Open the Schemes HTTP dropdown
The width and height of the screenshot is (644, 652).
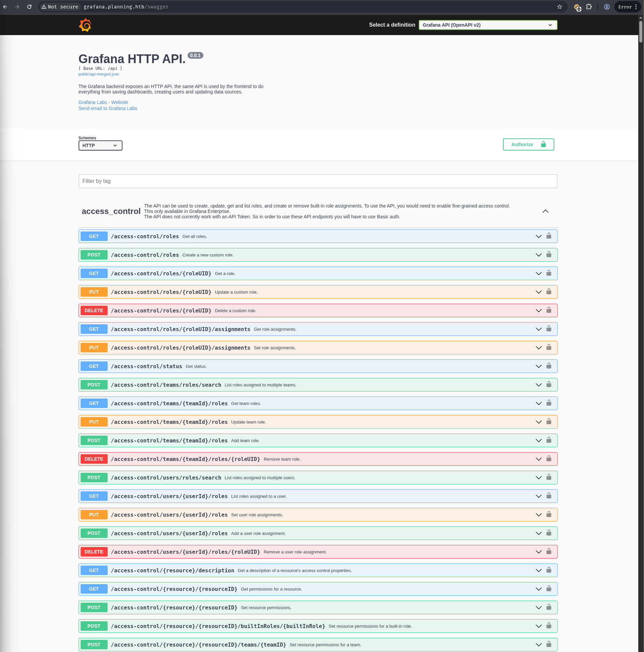pyautogui.click(x=100, y=145)
